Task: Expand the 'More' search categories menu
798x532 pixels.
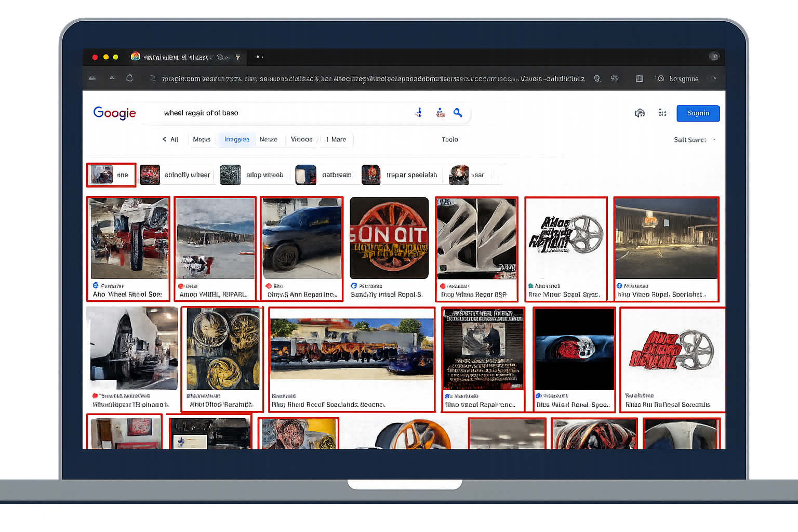Action: point(336,139)
